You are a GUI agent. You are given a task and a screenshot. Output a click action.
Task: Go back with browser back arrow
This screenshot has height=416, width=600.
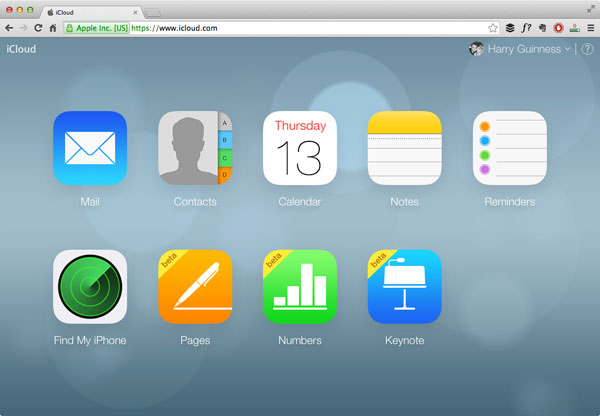coord(9,28)
